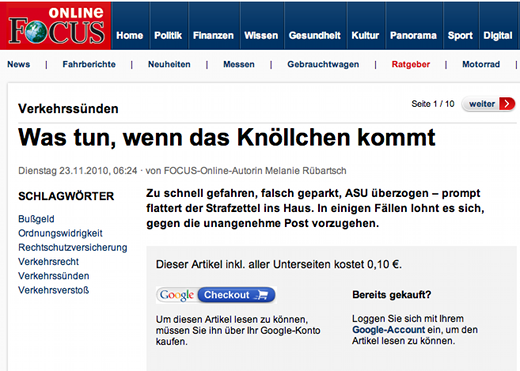This screenshot has height=371, width=520.
Task: Select the Gesundheit menu item
Action: 315,35
